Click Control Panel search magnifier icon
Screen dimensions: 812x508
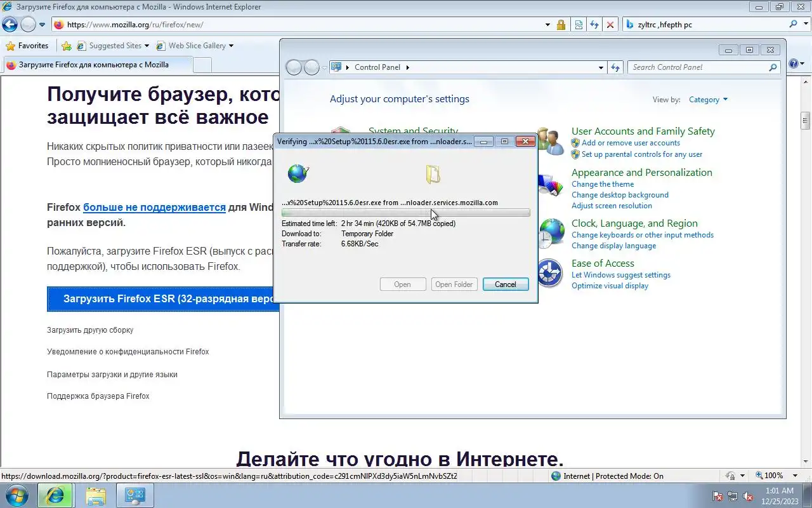coord(773,67)
